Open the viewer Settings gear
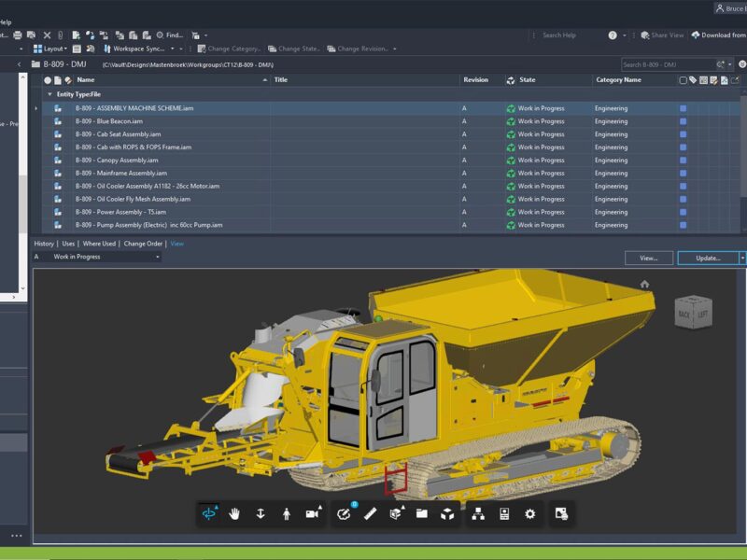Image resolution: width=747 pixels, height=560 pixels. click(529, 513)
